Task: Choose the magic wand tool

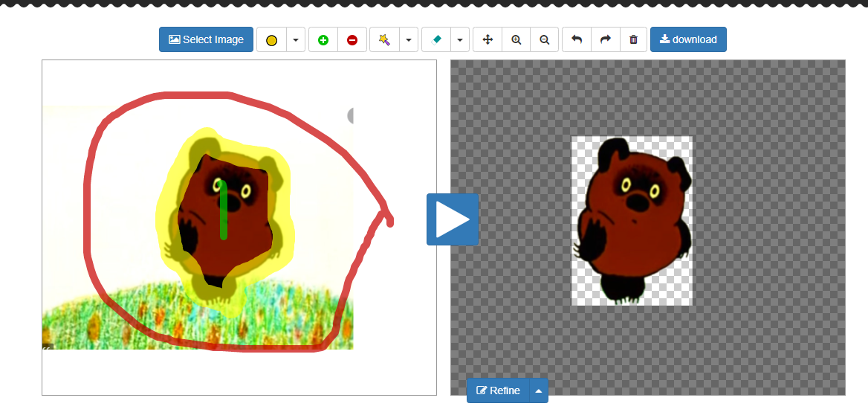Action: click(385, 40)
